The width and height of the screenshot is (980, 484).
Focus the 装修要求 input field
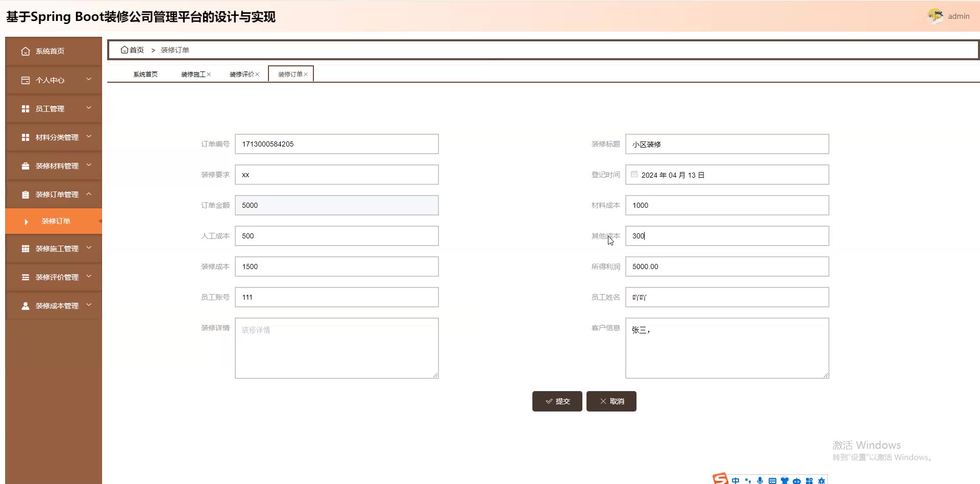tap(336, 175)
